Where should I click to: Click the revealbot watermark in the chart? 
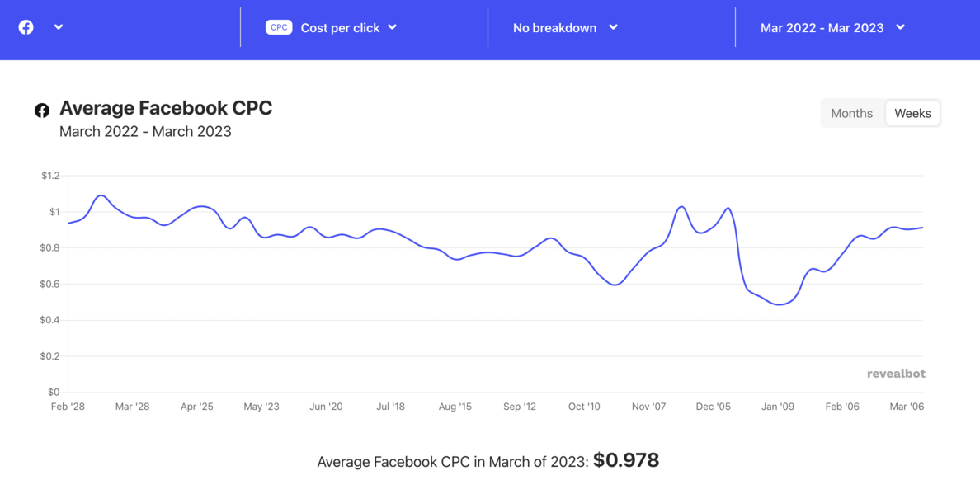pos(896,373)
